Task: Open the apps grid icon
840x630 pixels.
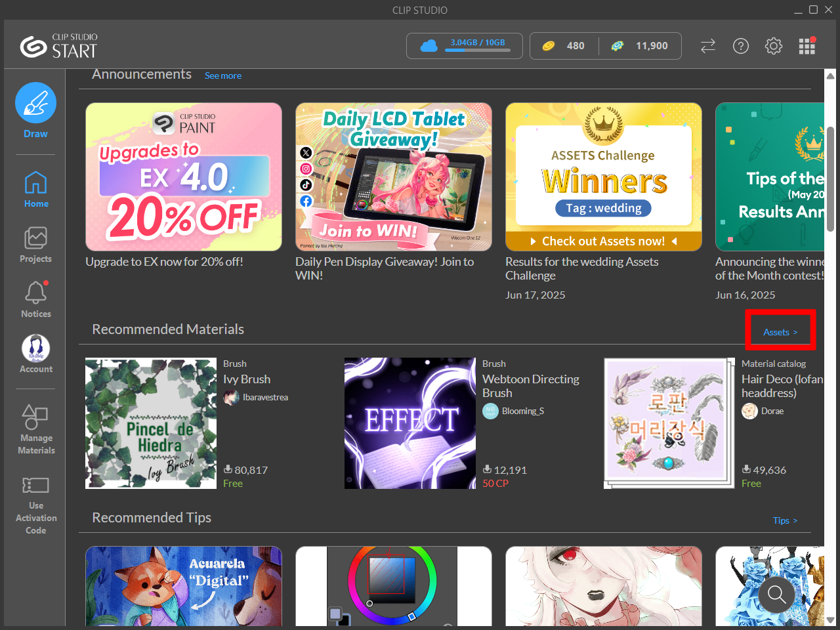Action: [807, 46]
